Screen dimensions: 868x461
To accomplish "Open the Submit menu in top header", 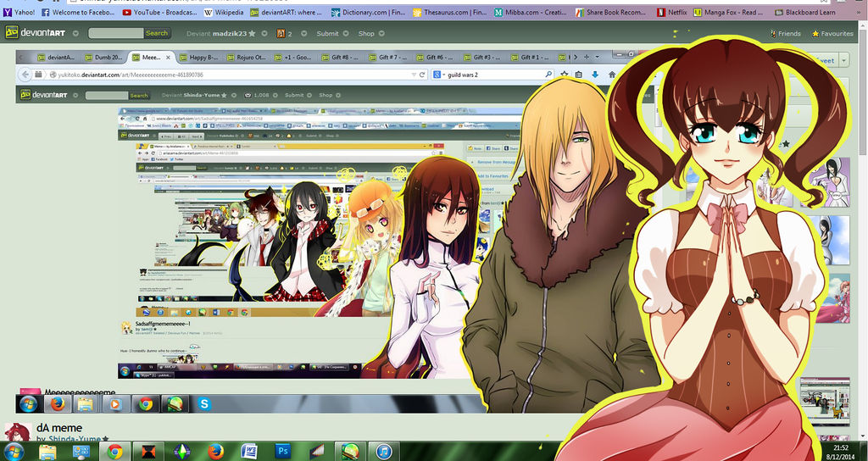I will point(327,33).
